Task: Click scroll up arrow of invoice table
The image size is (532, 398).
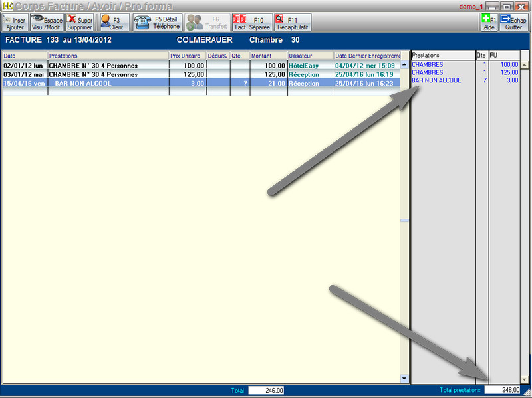Action: click(x=404, y=64)
